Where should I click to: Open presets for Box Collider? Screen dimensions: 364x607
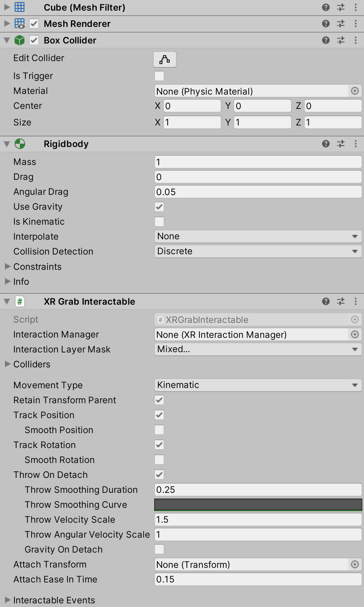pos(341,40)
